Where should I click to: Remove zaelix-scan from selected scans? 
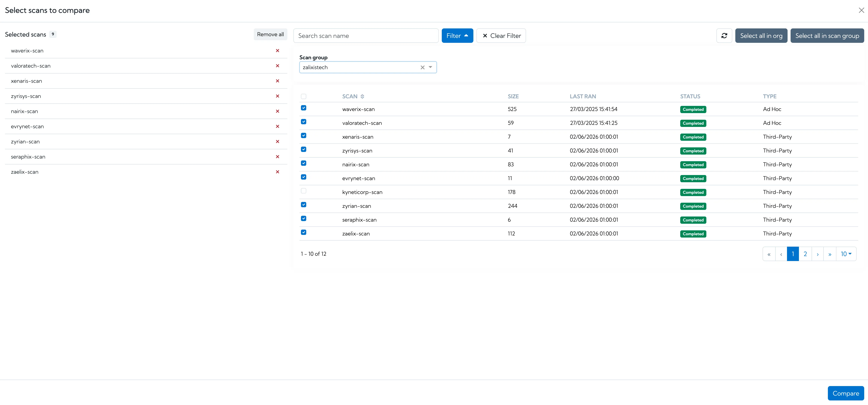tap(277, 172)
